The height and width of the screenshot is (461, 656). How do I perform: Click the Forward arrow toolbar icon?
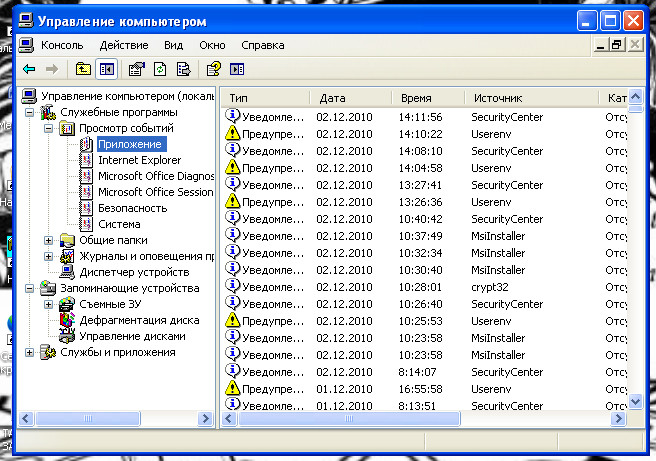52,69
